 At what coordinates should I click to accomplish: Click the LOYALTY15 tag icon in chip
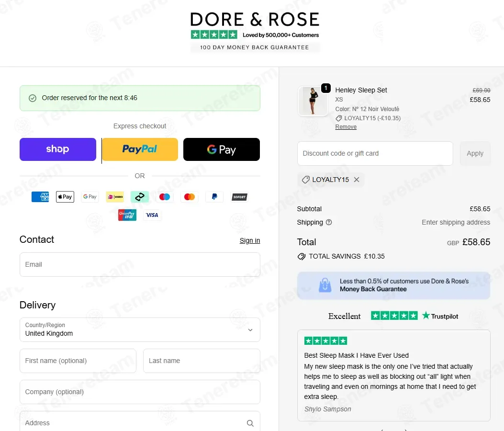[306, 180]
